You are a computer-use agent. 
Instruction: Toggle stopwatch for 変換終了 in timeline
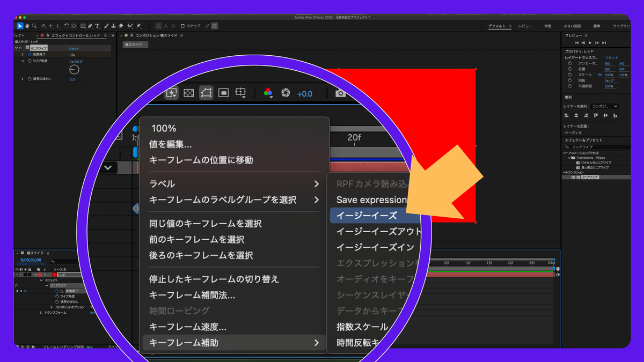57,291
